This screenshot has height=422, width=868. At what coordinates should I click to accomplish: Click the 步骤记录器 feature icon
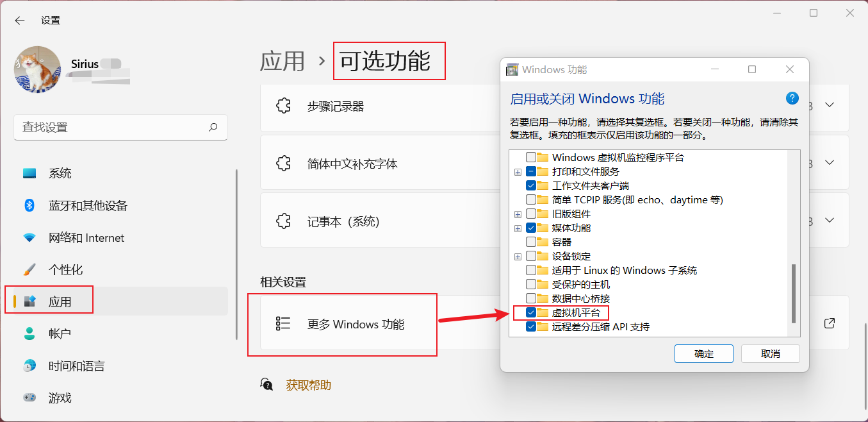pos(283,106)
